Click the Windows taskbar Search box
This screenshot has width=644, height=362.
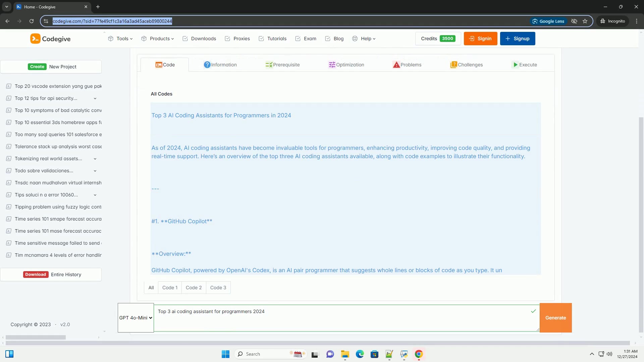tap(270, 354)
